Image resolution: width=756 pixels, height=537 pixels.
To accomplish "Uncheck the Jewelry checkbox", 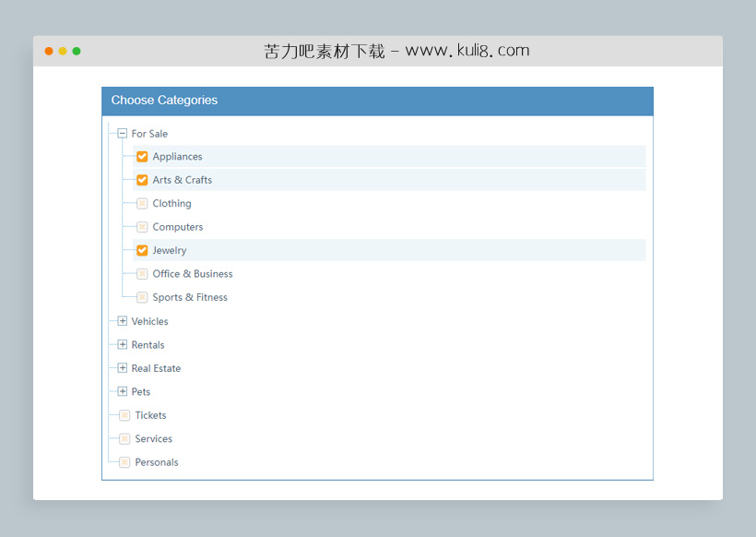I will click(x=142, y=251).
